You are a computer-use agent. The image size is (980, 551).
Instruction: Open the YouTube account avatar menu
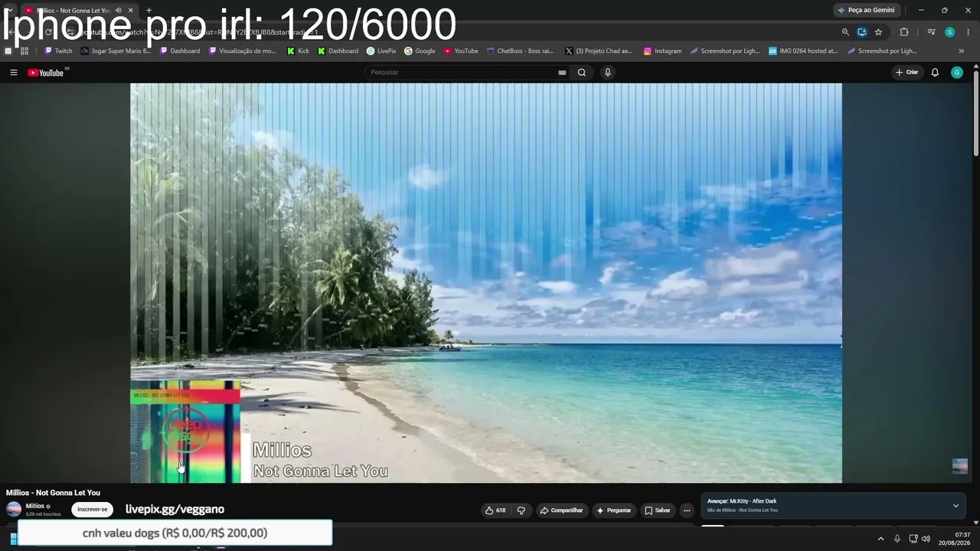[x=957, y=73]
